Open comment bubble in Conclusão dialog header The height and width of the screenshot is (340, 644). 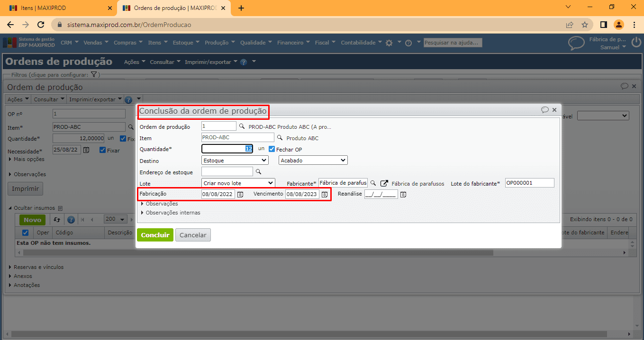pos(545,110)
